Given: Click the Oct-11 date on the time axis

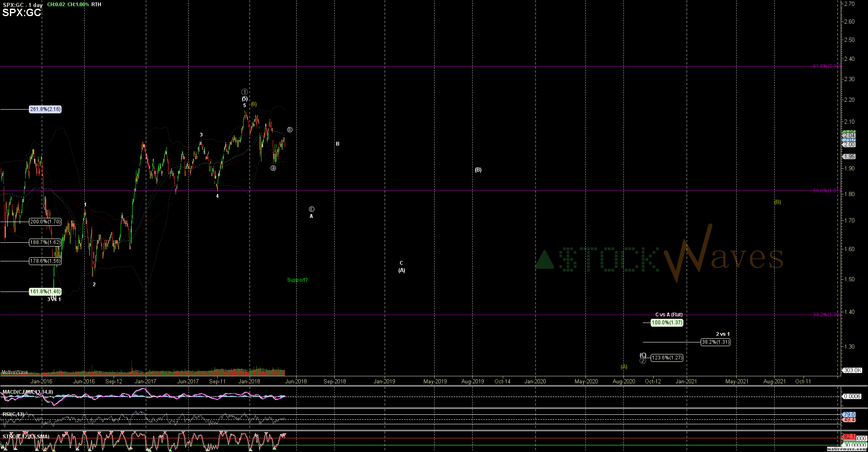Looking at the screenshot, I should [x=803, y=382].
